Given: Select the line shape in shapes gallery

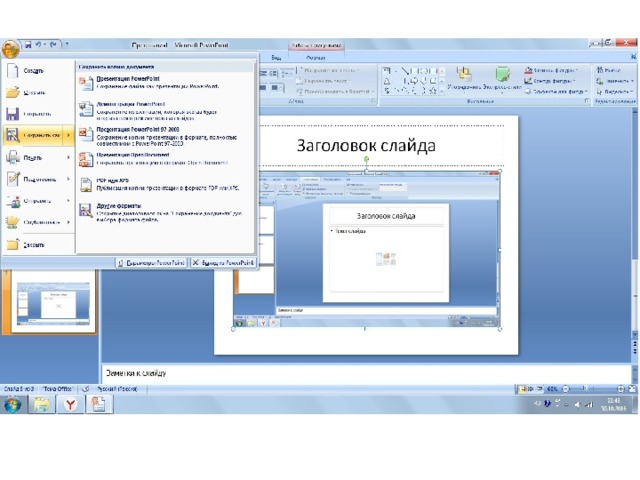Looking at the screenshot, I should 405,71.
